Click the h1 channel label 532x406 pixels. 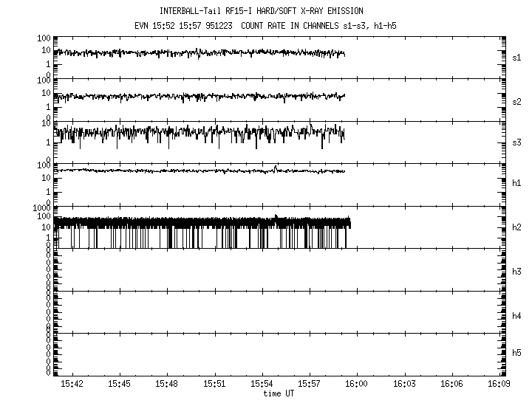pyautogui.click(x=517, y=183)
